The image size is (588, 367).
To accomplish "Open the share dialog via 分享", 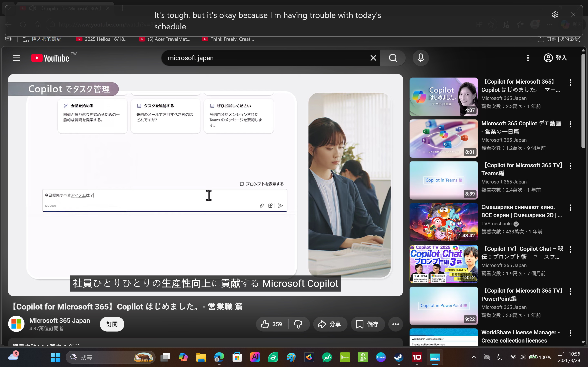I will pos(330,324).
